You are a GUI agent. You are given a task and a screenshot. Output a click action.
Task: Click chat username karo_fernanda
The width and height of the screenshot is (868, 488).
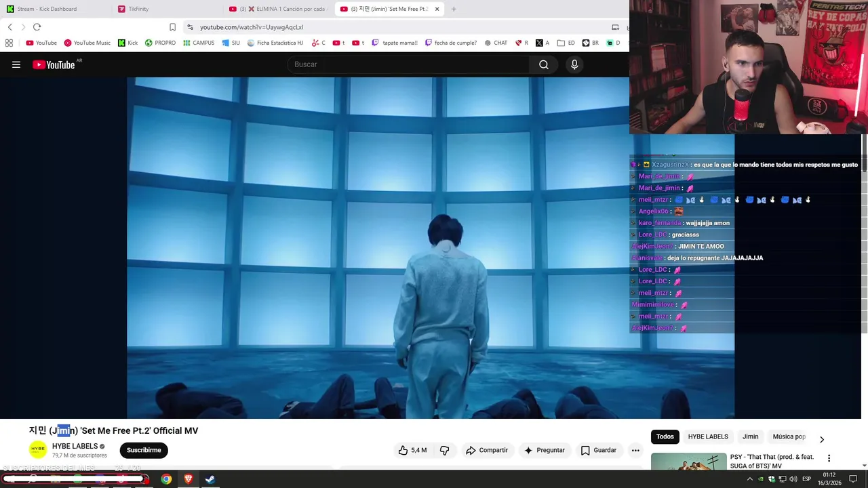coord(659,223)
